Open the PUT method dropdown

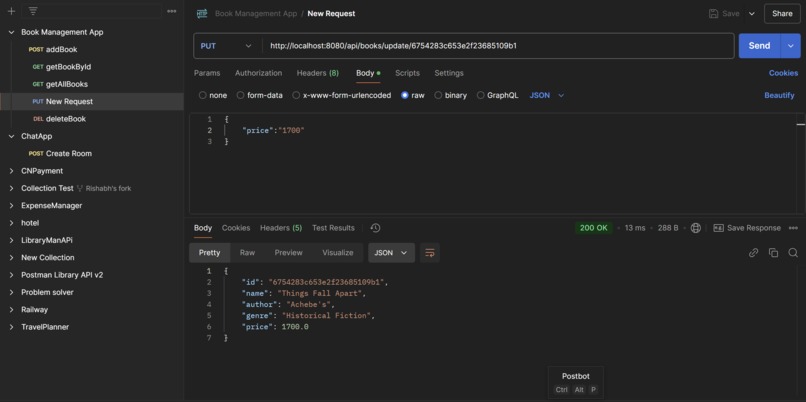[226, 46]
